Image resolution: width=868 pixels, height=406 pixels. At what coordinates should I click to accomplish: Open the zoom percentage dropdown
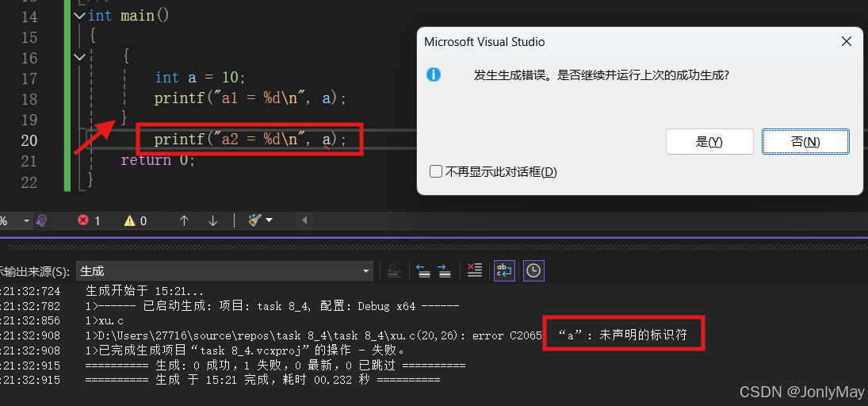click(x=27, y=221)
